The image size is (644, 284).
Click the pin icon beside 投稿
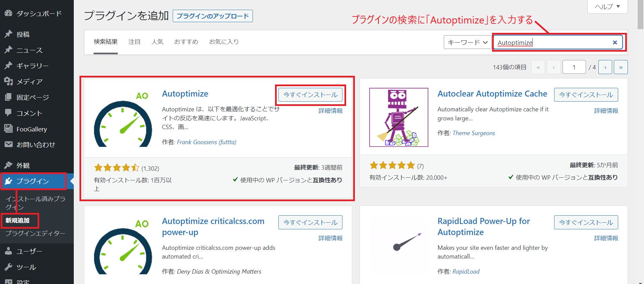[8, 34]
